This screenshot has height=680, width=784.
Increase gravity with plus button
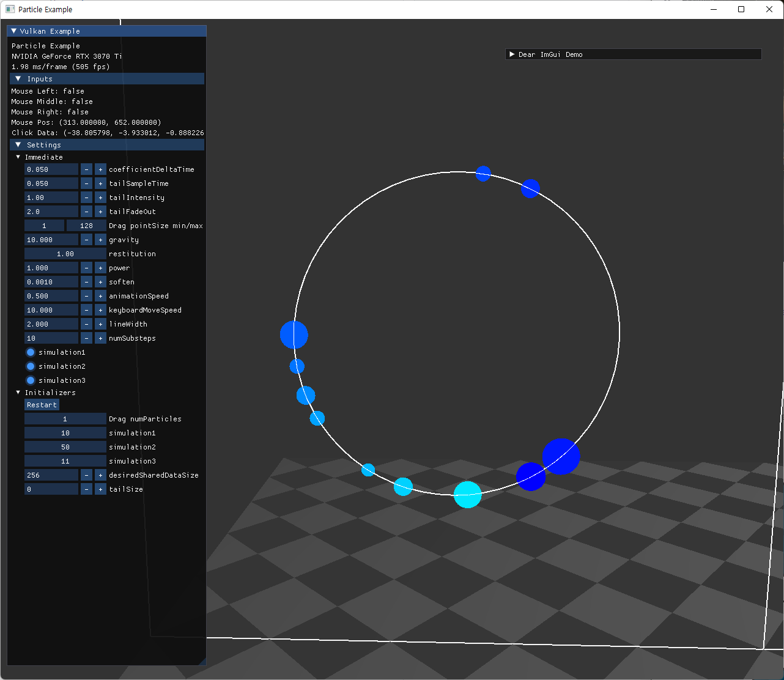point(100,240)
